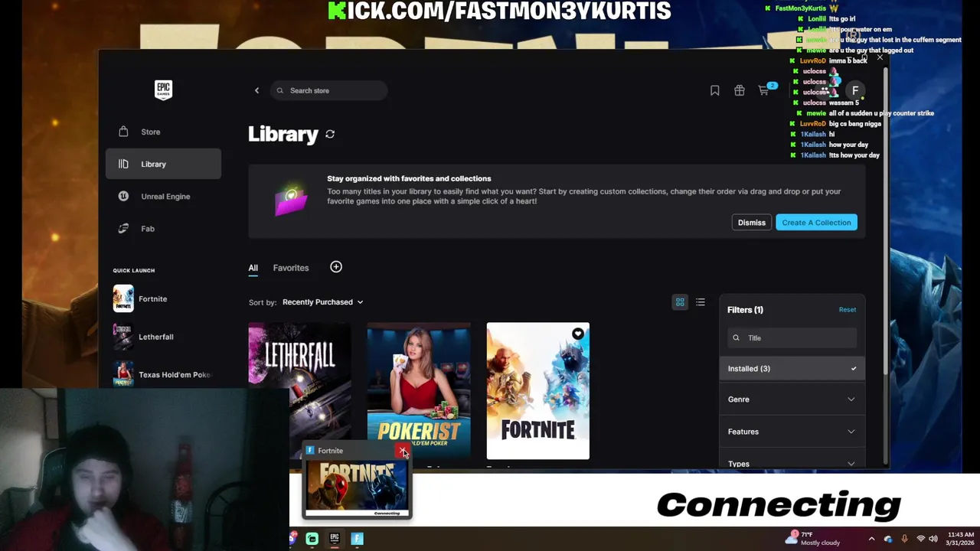This screenshot has width=980, height=551.
Task: Click the green Kick taskbar icon
Action: tap(312, 539)
